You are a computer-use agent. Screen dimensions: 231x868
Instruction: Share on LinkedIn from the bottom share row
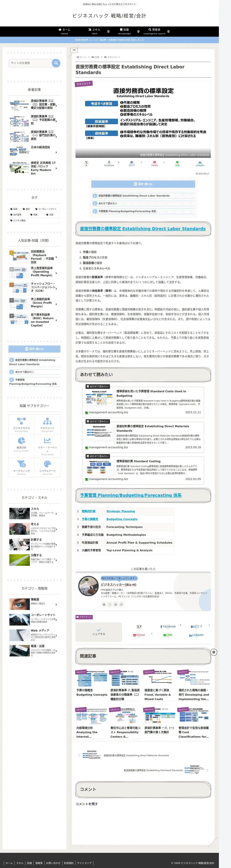point(196,635)
